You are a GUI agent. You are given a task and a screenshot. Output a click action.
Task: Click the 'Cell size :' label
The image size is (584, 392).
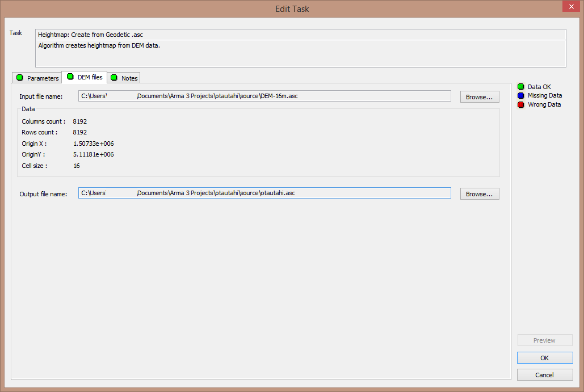(x=34, y=166)
